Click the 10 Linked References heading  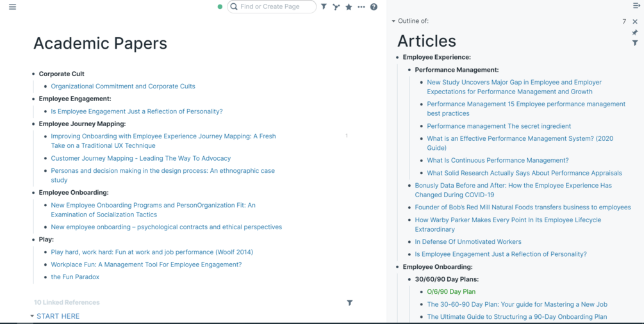coord(67,302)
